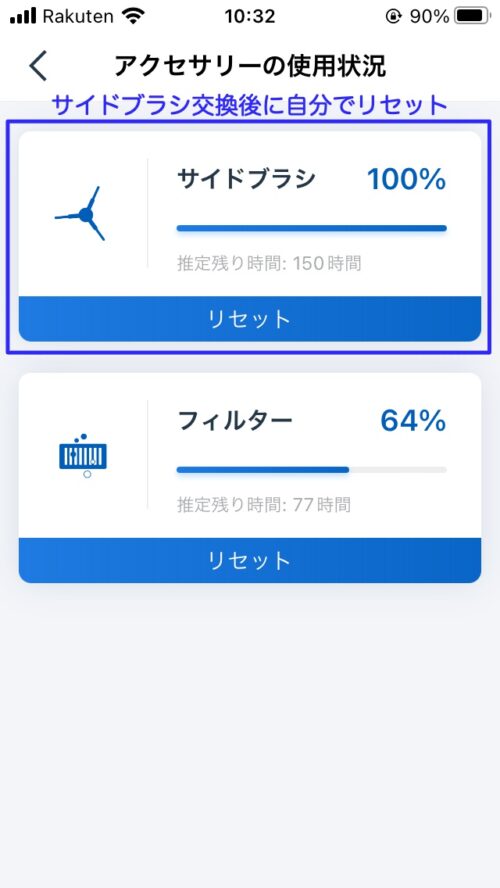Reset the サイドブラシ usage counter
Screen dimensions: 500x888
click(x=250, y=319)
